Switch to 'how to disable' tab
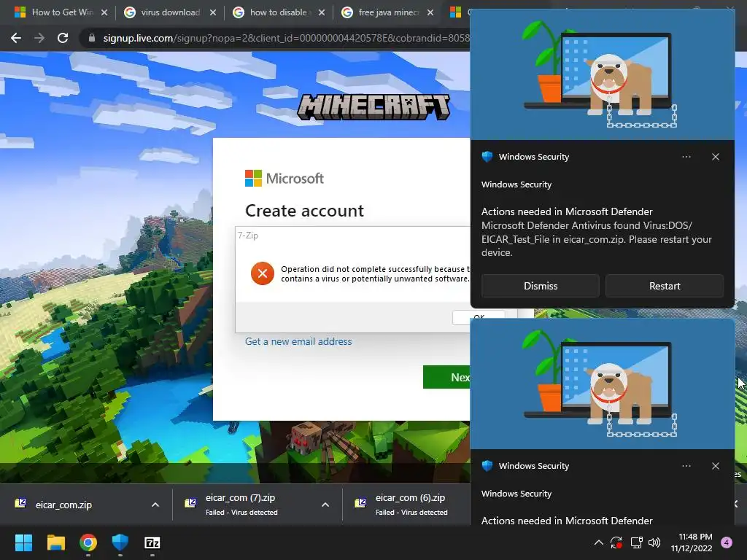Viewport: 747px width, 560px height. click(278, 12)
